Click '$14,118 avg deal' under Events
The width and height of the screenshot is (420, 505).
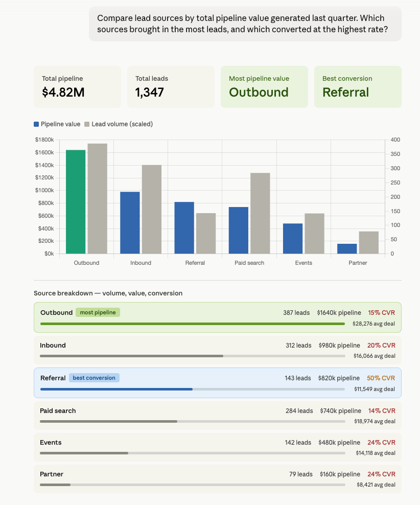tap(376, 453)
